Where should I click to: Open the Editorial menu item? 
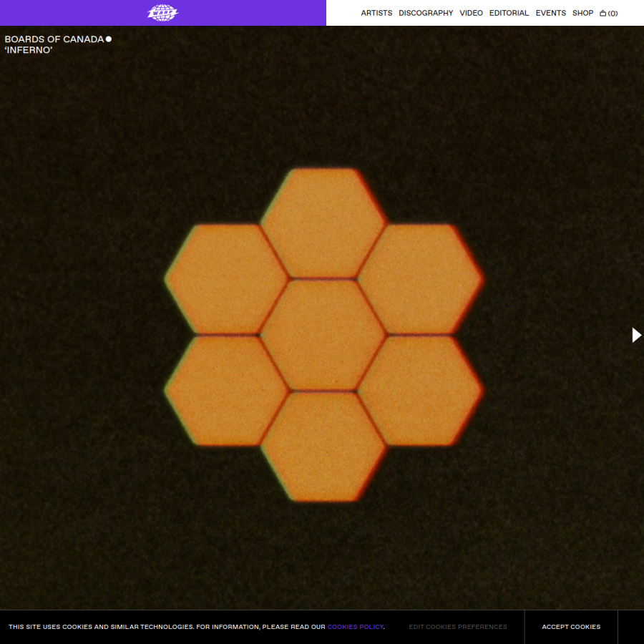click(x=509, y=13)
